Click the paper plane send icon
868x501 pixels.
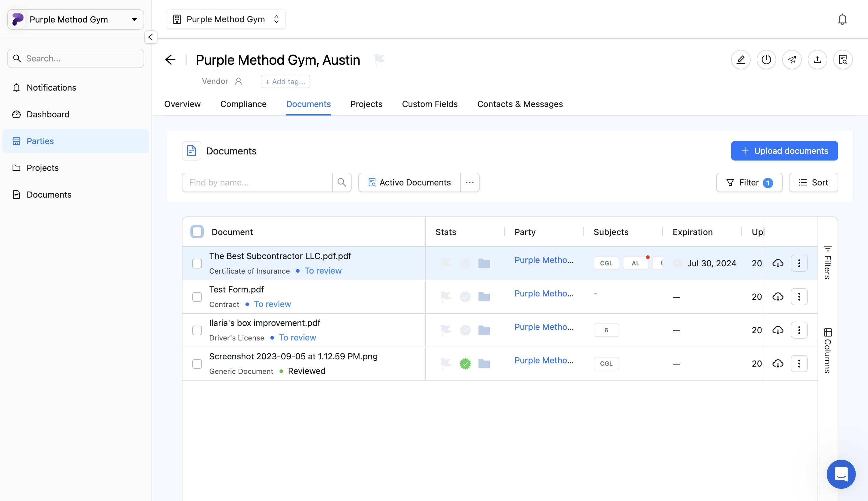pyautogui.click(x=792, y=60)
